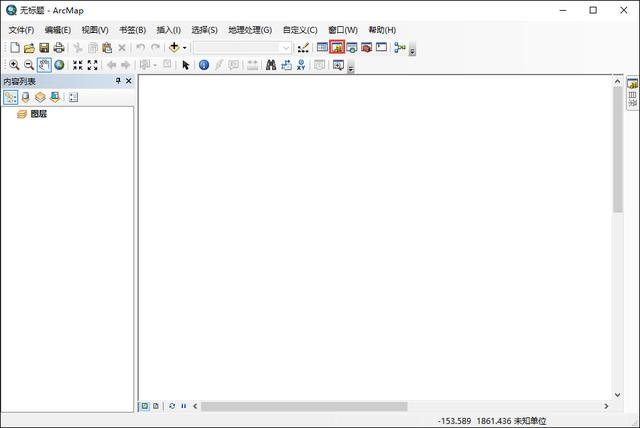Select the Zoom In tool
Screen dimensions: 640x428
click(x=14, y=65)
